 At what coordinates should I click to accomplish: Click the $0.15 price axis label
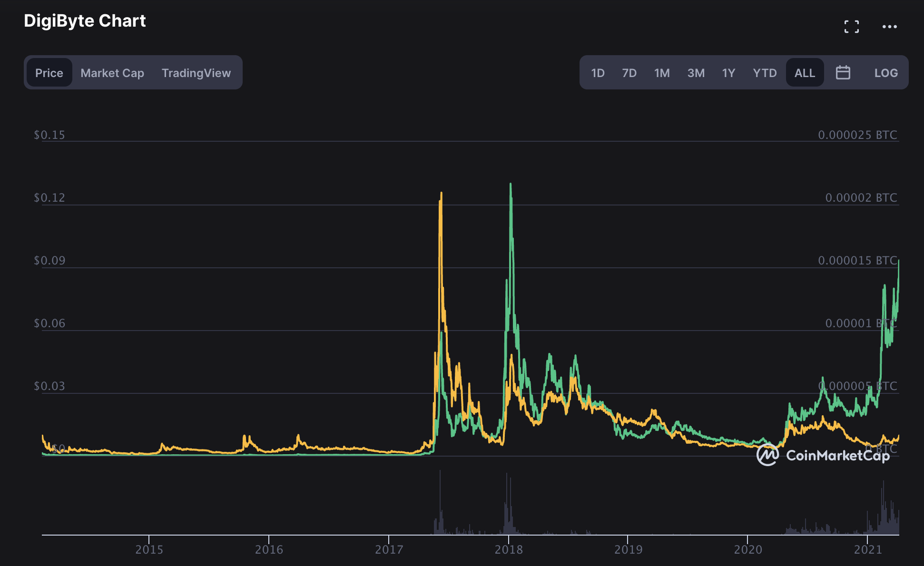coord(49,135)
